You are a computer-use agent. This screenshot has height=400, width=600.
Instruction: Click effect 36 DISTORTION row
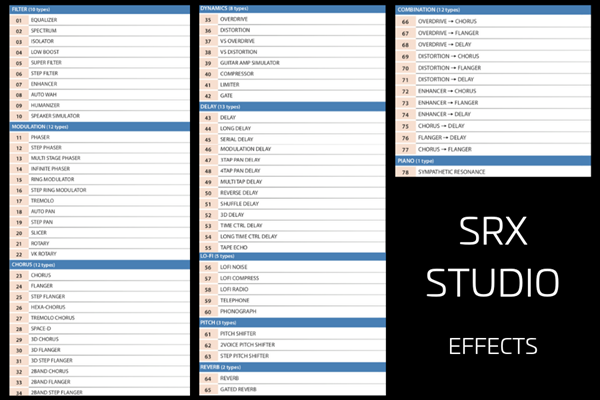(292, 30)
